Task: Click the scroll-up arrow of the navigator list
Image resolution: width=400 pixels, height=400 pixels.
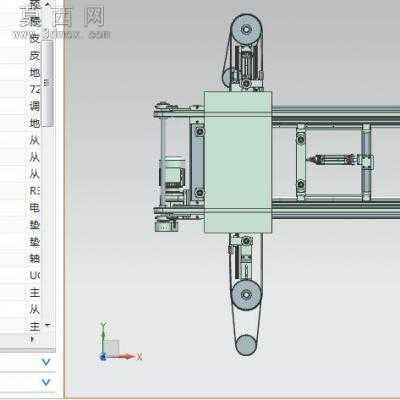Action: point(48,5)
